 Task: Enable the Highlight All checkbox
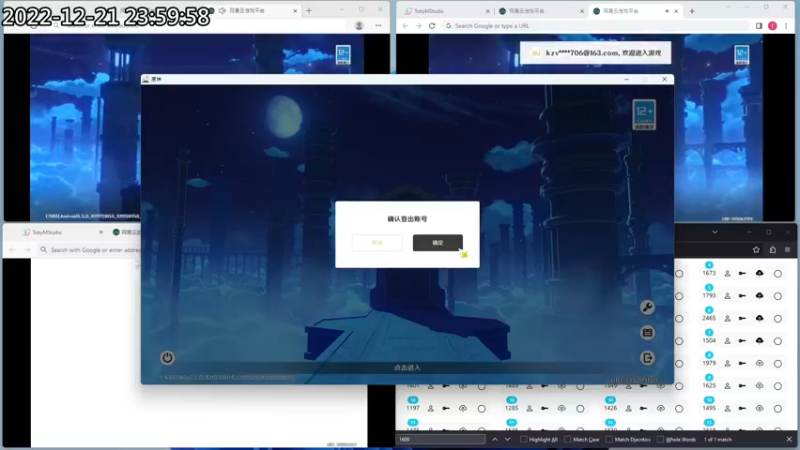click(x=523, y=439)
